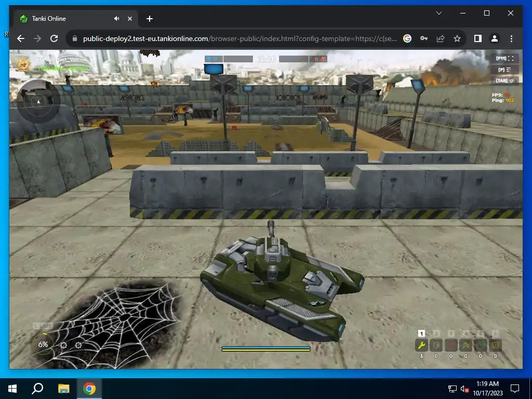
Task: Select the Tanki Online browser tab
Action: point(76,19)
